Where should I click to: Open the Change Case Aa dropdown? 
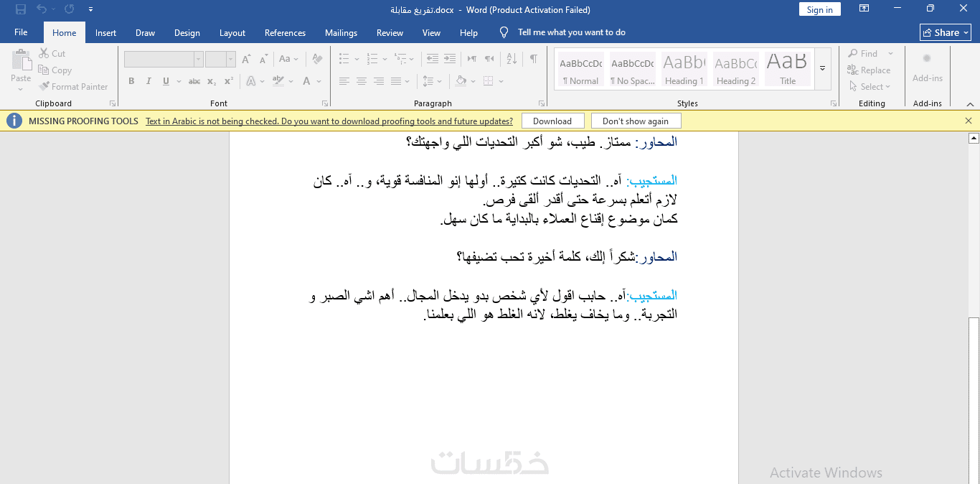288,59
